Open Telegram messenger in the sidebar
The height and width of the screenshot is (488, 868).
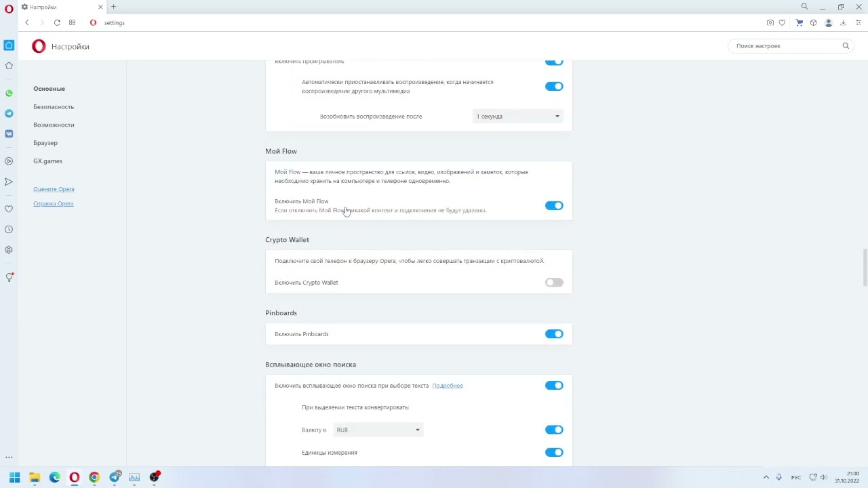(9, 113)
